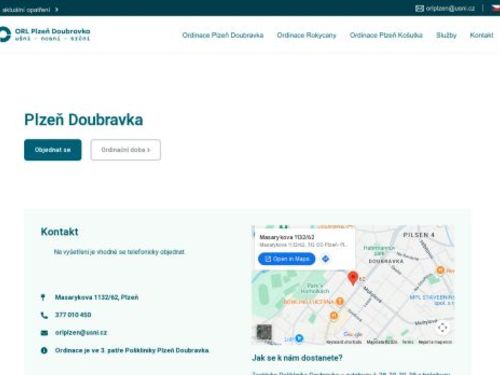This screenshot has height=375, width=500.
Task: Click the Google logo on the map
Action: pyautogui.click(x=353, y=334)
